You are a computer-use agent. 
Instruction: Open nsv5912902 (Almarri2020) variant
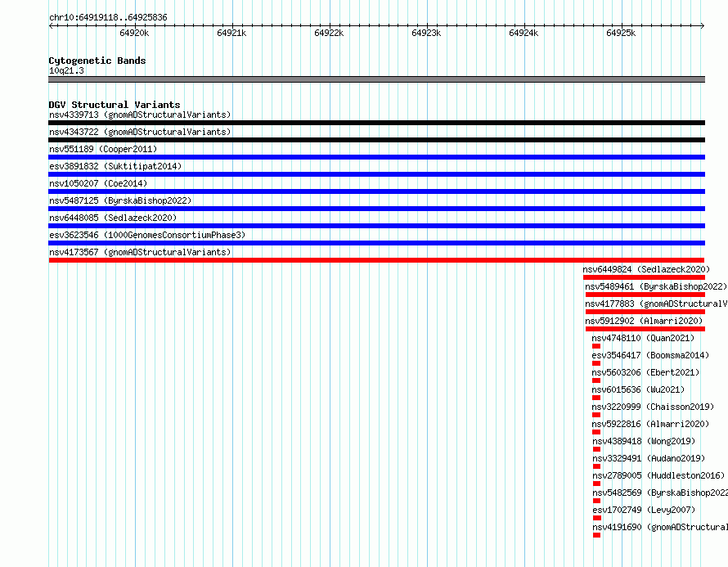(644, 321)
